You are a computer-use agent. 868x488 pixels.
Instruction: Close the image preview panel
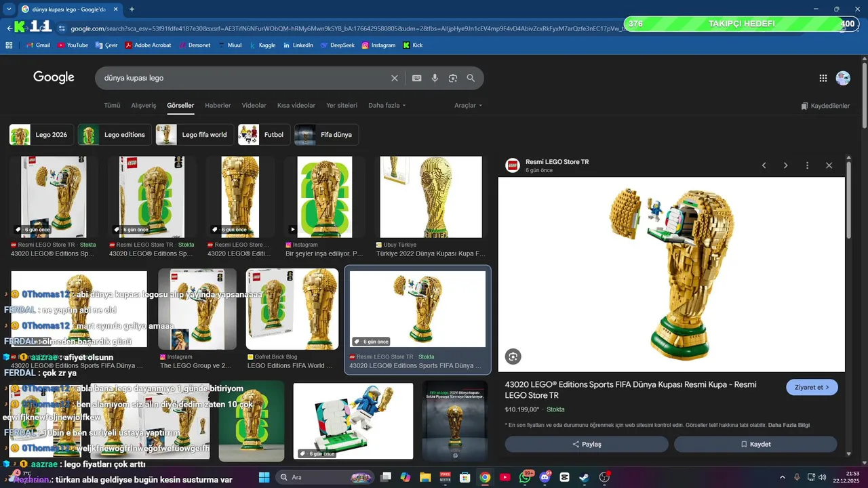(x=829, y=165)
